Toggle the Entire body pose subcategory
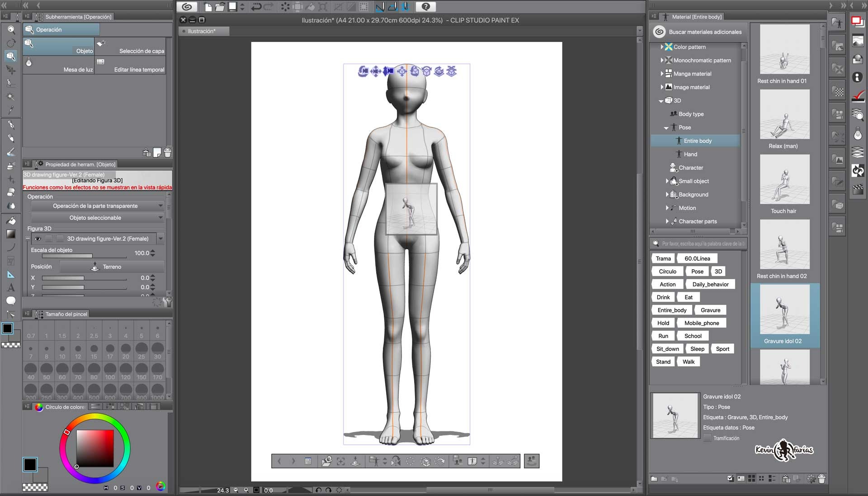868x496 pixels. click(697, 140)
